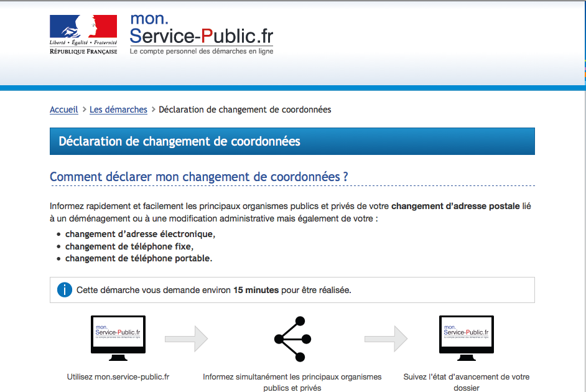
Task: Click heading Comment déclarer mon changement de coordonnées
Action: 199,176
